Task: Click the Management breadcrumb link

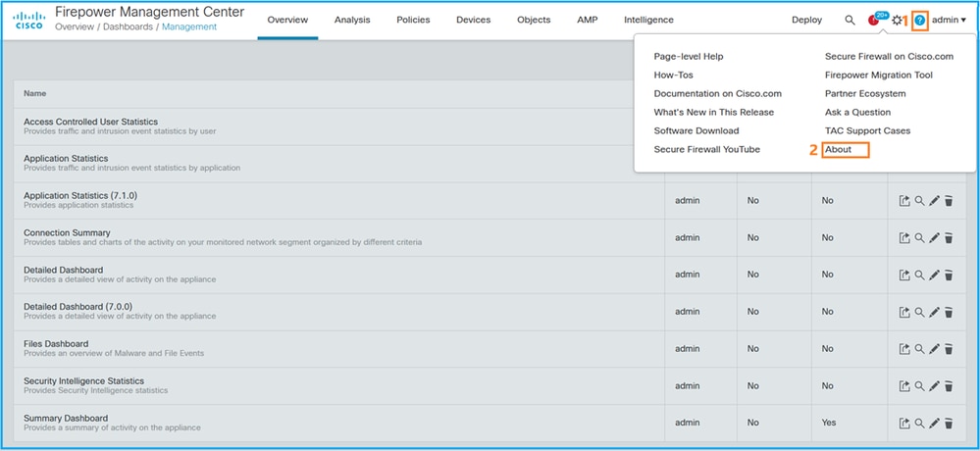Action: pos(189,26)
